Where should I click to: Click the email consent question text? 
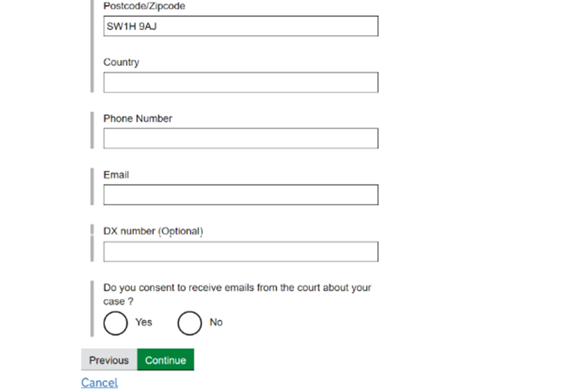click(x=237, y=294)
